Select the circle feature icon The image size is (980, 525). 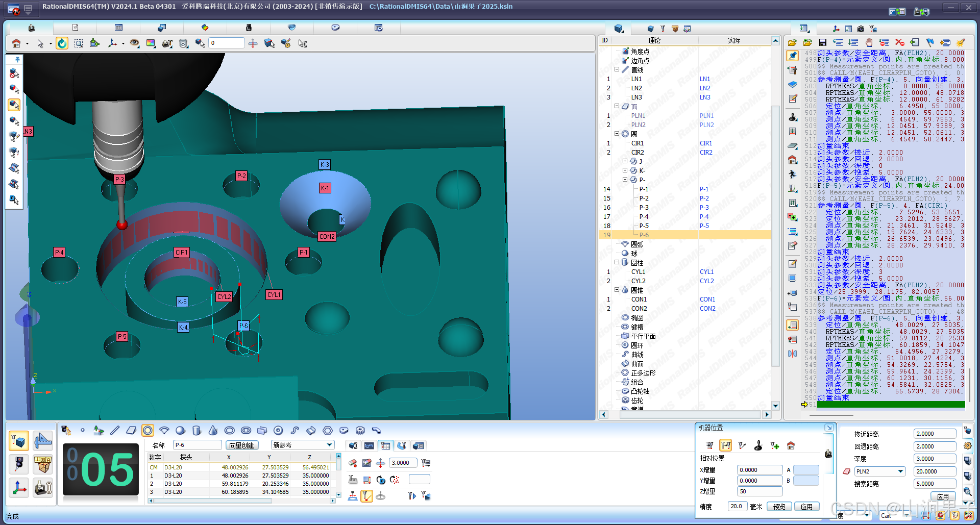point(148,431)
